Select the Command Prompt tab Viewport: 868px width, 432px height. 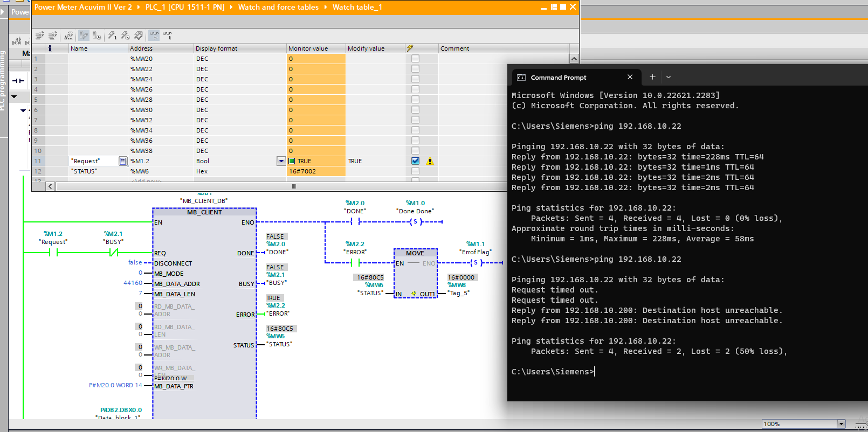[x=559, y=78]
